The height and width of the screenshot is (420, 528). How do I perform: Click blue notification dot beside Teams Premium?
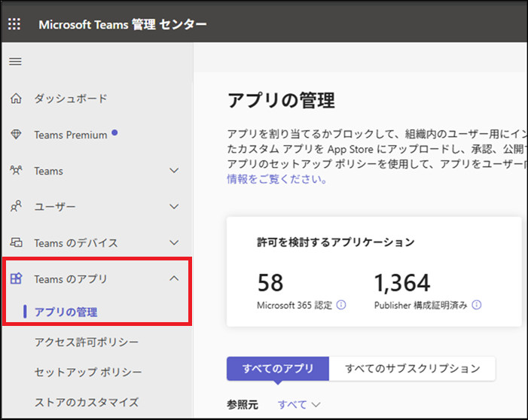tap(114, 132)
